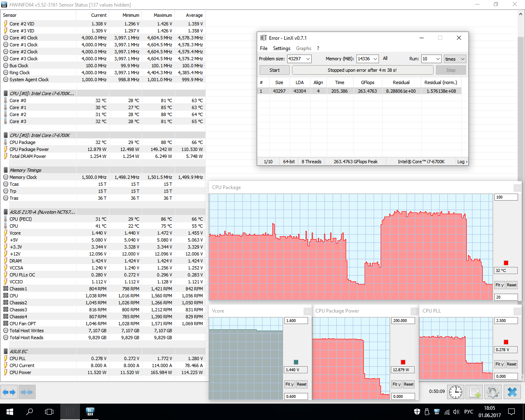Open the Wi-Fi network tray icon

447,412
